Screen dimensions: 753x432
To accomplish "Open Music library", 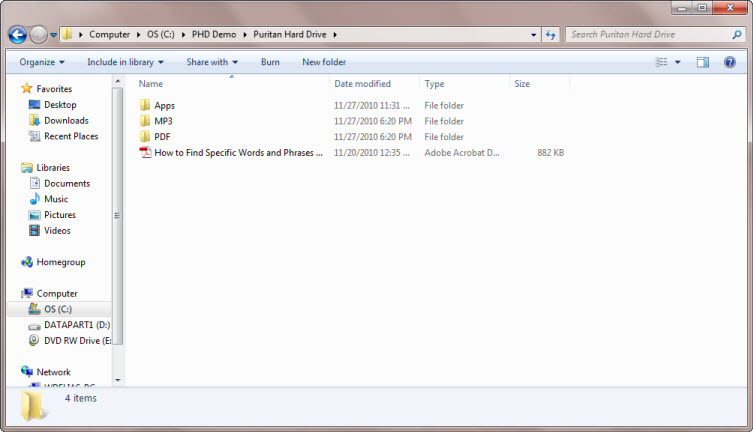I will [56, 199].
